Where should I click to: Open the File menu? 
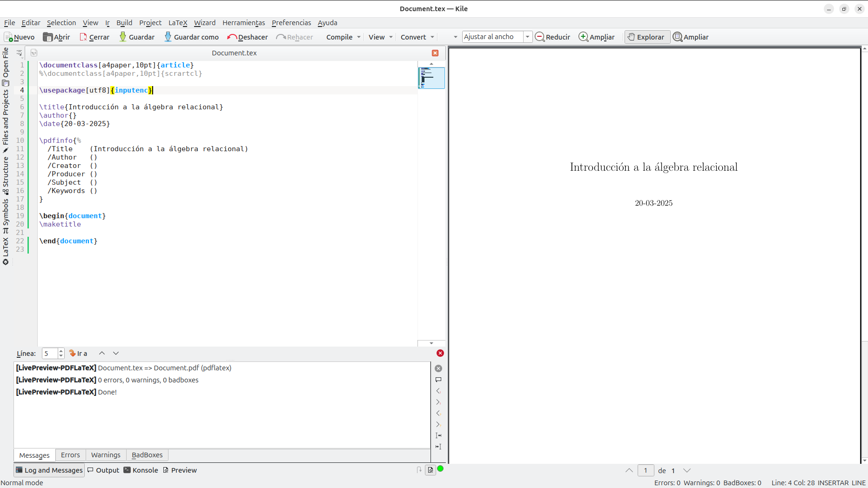click(x=9, y=23)
